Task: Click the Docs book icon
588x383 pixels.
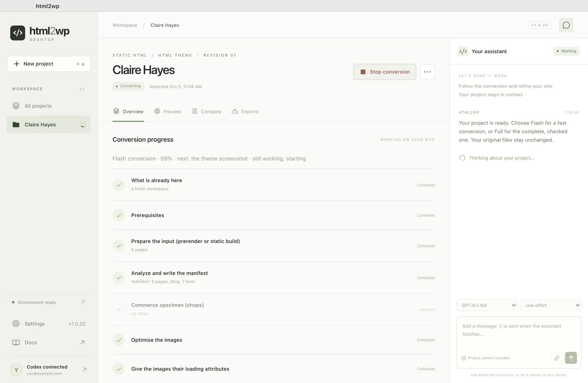Action: tap(16, 342)
